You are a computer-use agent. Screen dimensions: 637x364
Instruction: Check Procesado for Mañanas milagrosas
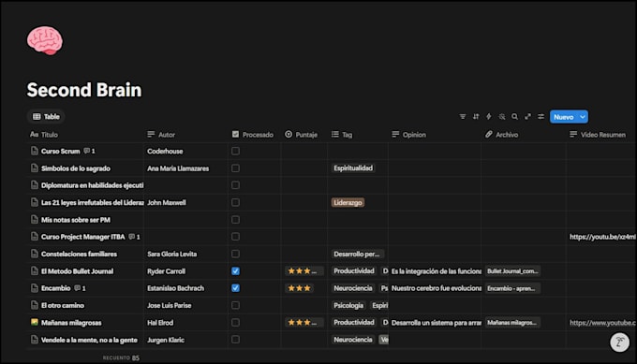235,322
